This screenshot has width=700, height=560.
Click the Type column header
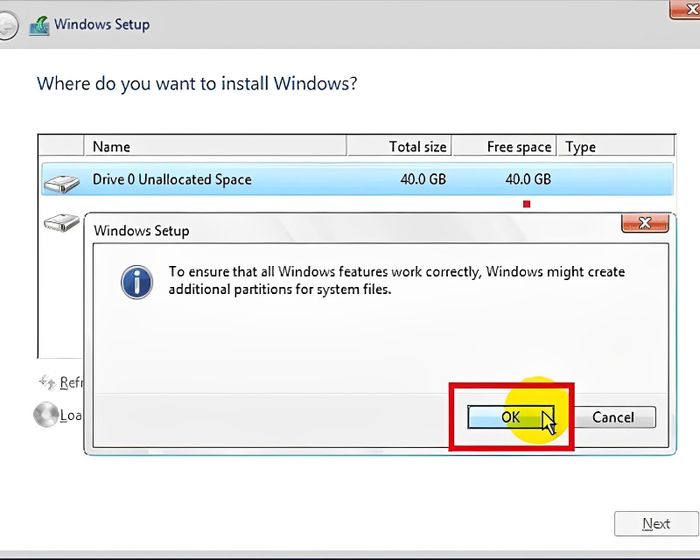(616, 146)
